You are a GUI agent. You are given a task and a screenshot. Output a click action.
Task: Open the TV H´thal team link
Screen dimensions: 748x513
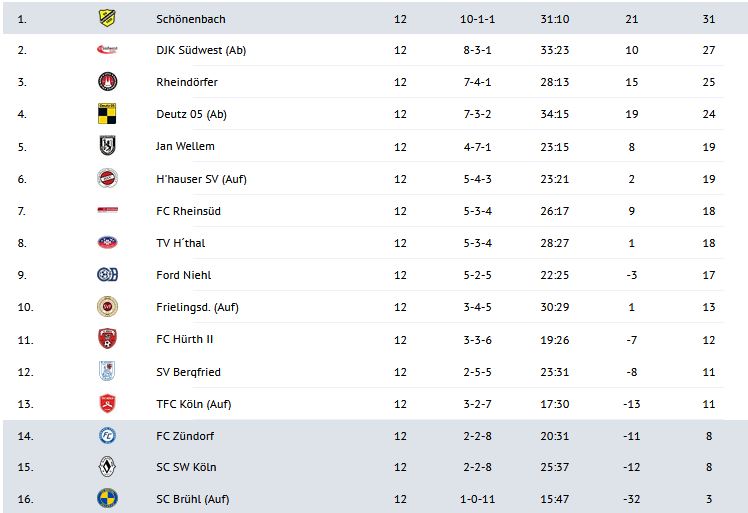click(x=181, y=243)
